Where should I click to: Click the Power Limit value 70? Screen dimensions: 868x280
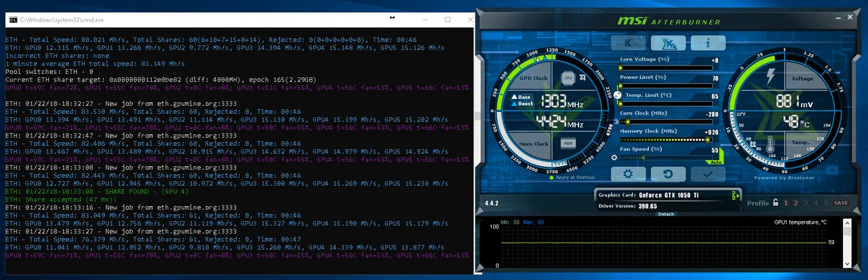coord(715,78)
